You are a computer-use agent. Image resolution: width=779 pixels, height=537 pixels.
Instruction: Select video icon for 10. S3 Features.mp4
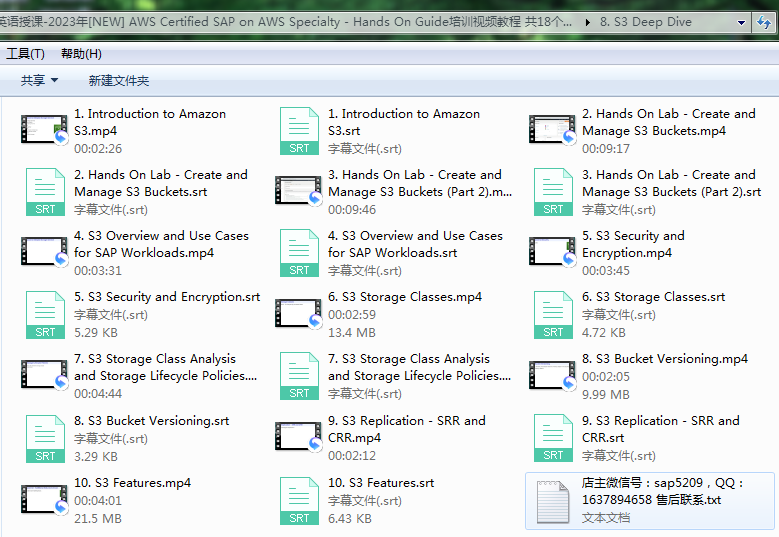point(44,499)
